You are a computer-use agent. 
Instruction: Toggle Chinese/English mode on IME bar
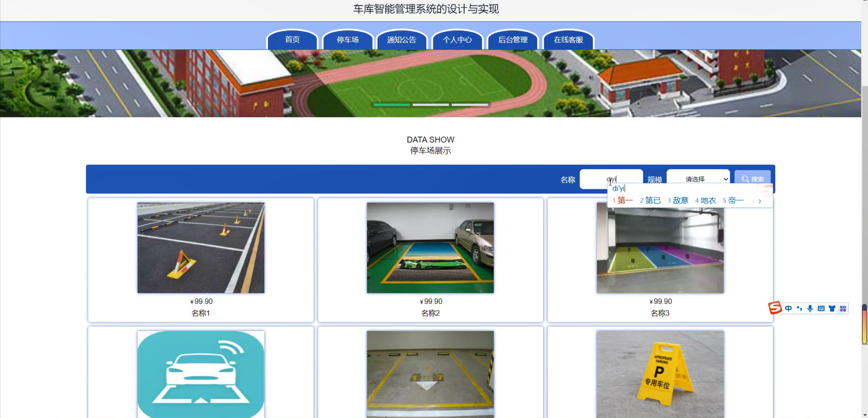[x=788, y=309]
